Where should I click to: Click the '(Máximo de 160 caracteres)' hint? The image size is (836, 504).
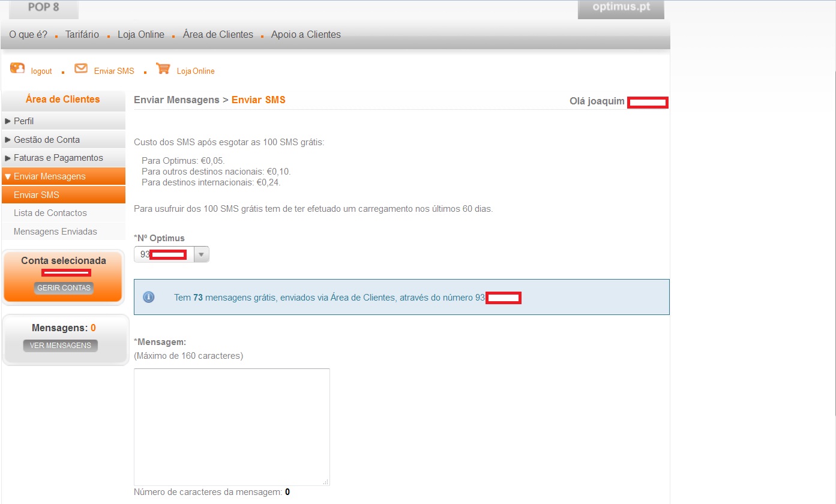click(188, 356)
